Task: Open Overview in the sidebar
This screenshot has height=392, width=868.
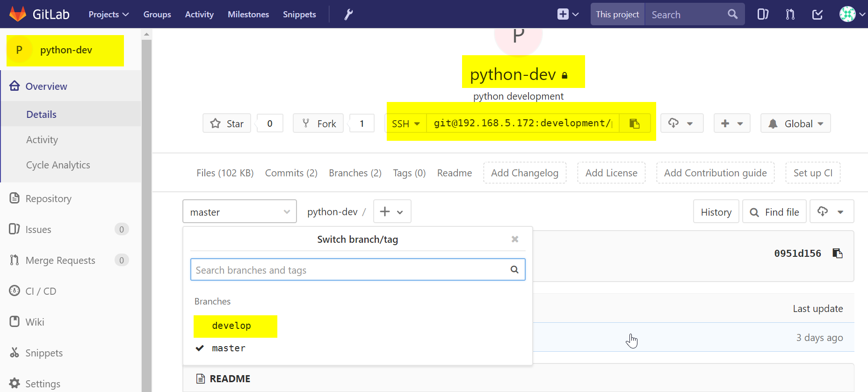Action: [x=46, y=86]
